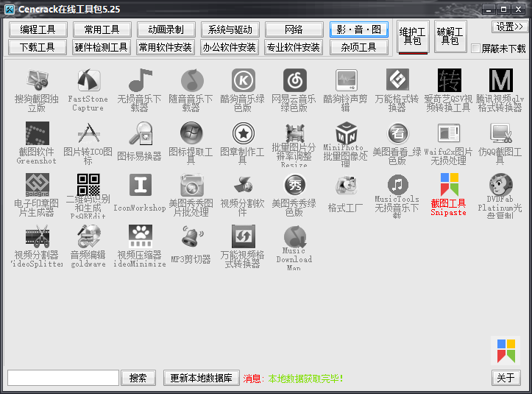
Task: Select the 影·音·图 category
Action: 358,29
